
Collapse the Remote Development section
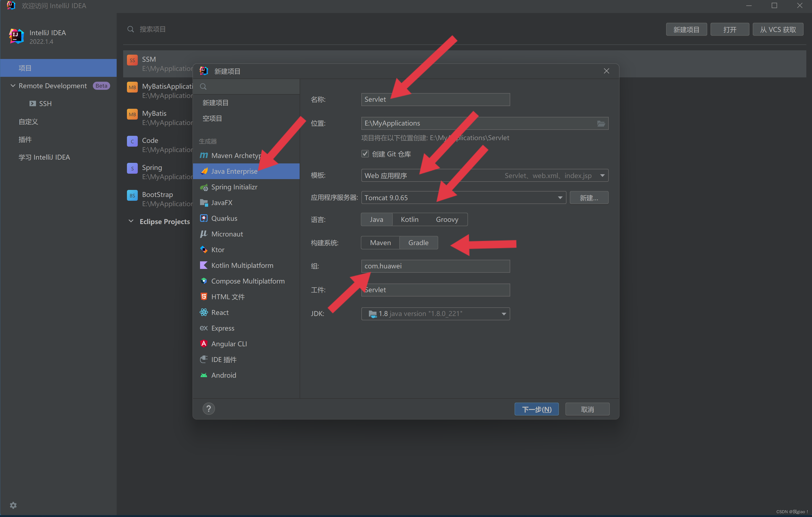(13, 86)
